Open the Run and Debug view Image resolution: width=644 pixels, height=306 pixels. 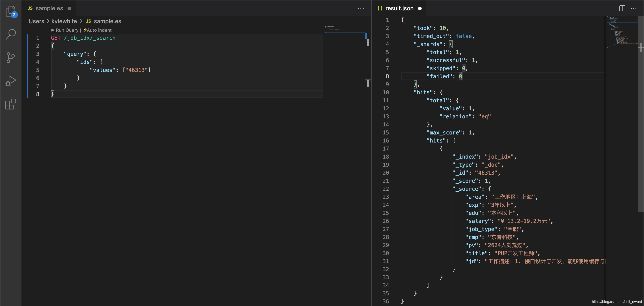[x=11, y=81]
